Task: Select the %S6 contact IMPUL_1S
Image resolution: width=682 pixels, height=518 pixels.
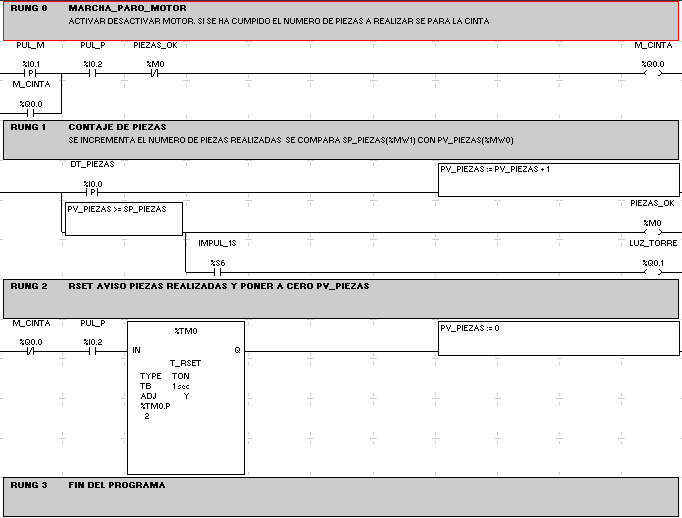Action: [217, 272]
